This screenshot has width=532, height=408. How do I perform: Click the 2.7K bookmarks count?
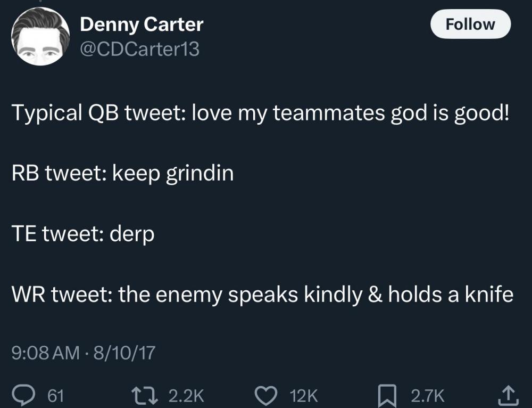427,395
